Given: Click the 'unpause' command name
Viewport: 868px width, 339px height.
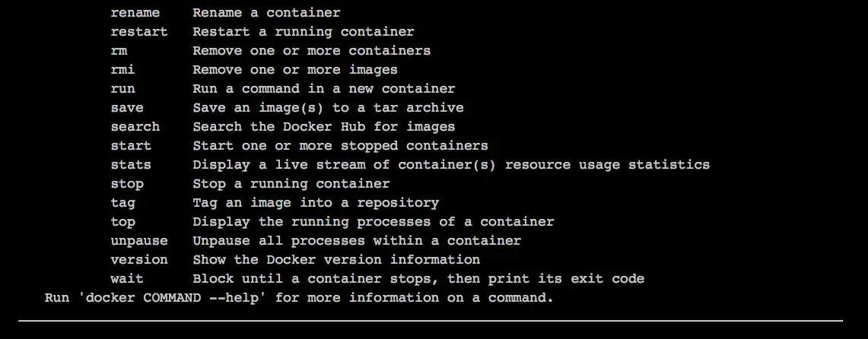Looking at the screenshot, I should click(139, 241).
